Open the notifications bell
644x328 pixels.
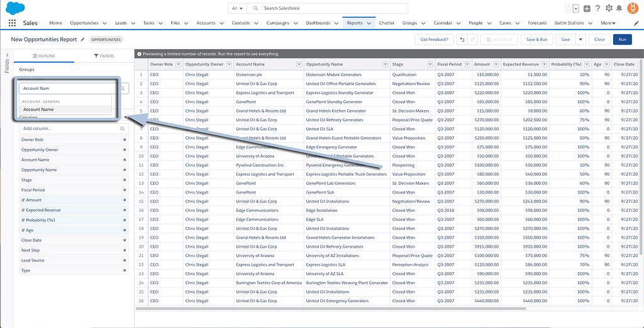(x=619, y=8)
